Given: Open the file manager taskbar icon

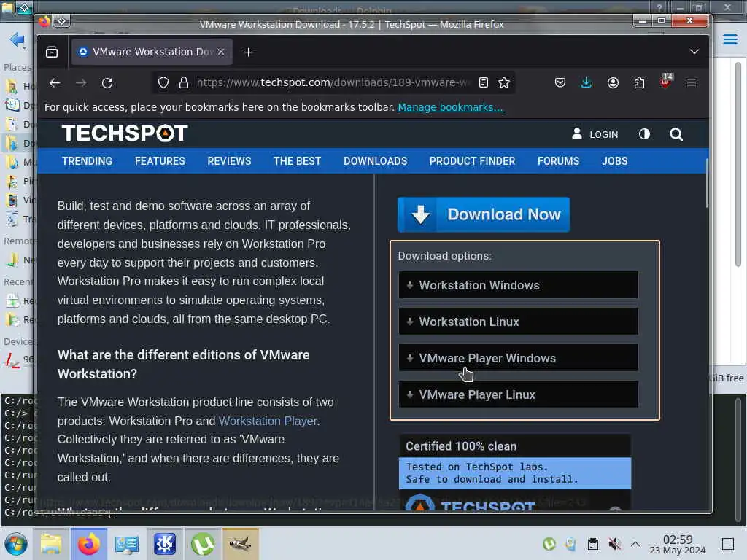Looking at the screenshot, I should 51,544.
